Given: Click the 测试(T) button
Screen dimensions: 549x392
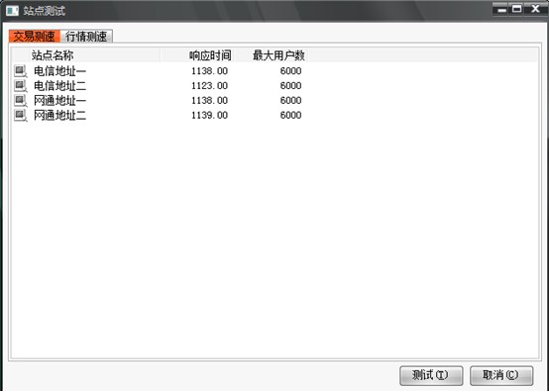Looking at the screenshot, I should coord(431,375).
